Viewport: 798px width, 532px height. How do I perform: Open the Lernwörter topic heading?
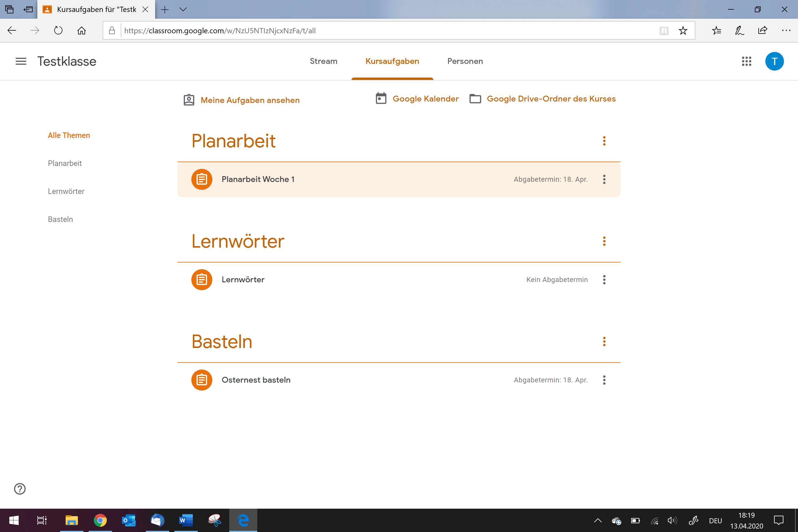click(238, 241)
